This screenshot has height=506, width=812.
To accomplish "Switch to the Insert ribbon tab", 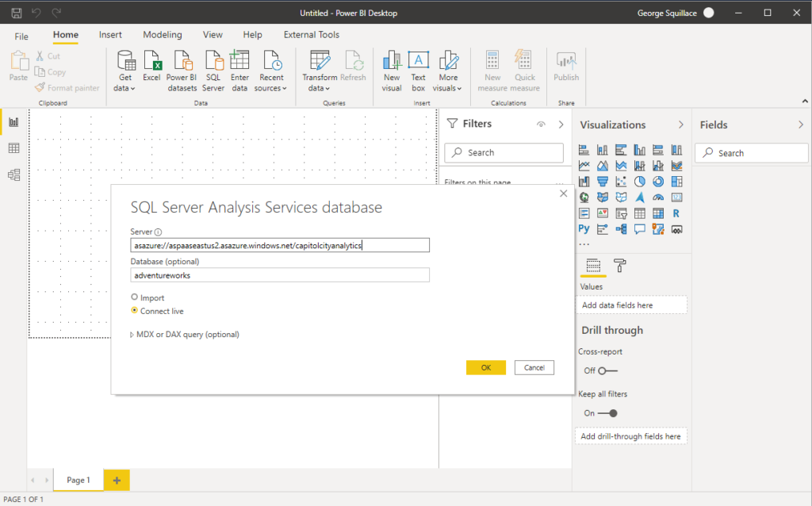I will (x=110, y=35).
